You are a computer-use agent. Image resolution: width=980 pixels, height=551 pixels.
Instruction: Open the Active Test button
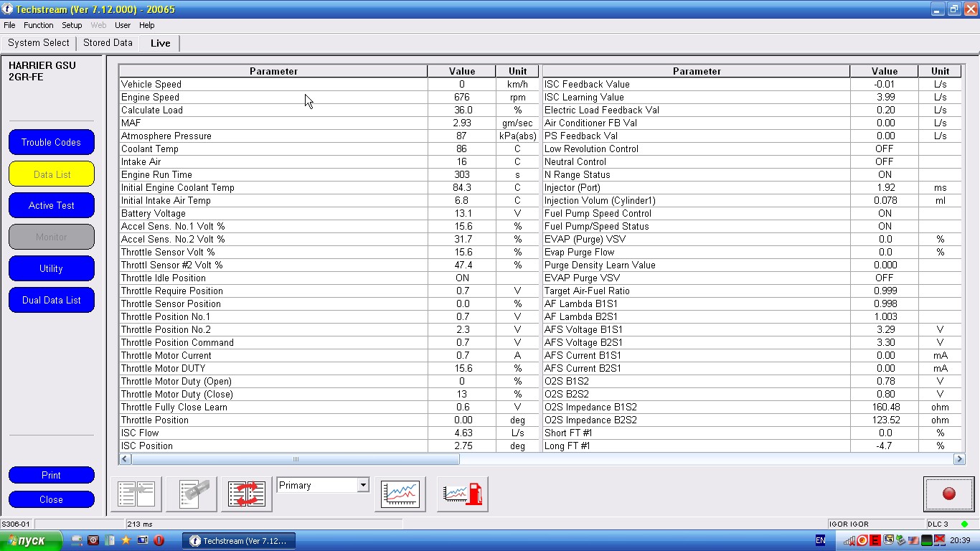pos(51,205)
